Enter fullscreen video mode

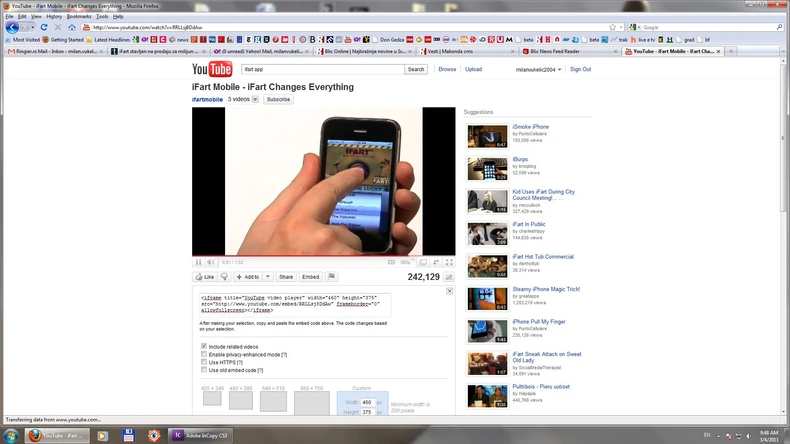449,262
